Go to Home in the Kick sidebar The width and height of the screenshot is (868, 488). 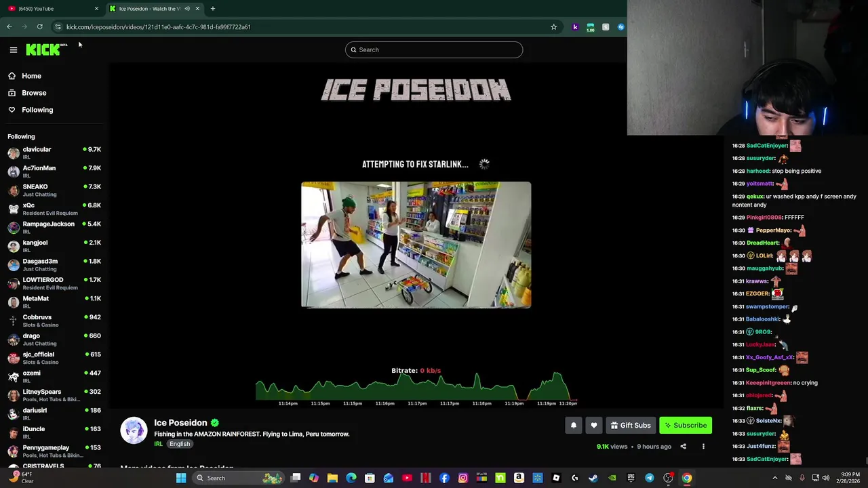click(x=31, y=76)
